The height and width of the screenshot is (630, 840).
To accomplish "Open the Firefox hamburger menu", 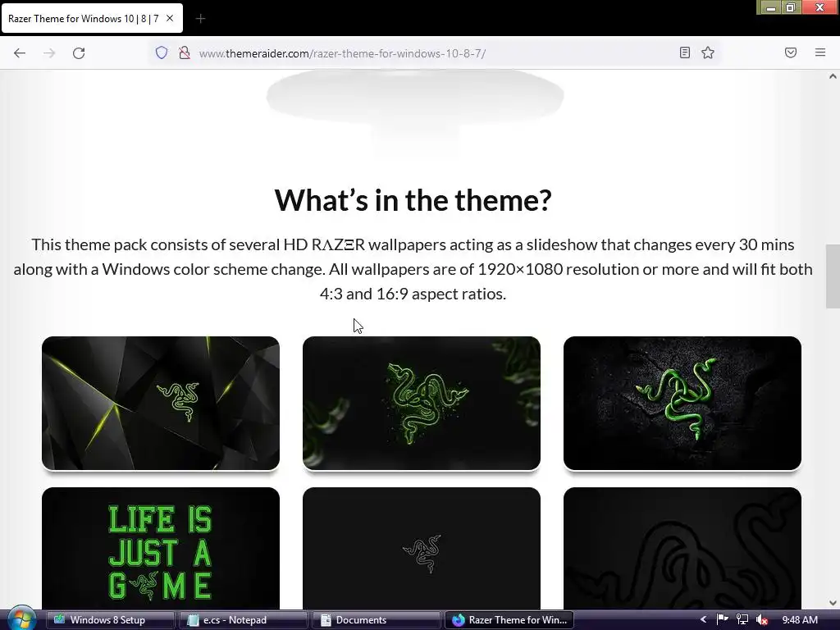I will (x=820, y=52).
